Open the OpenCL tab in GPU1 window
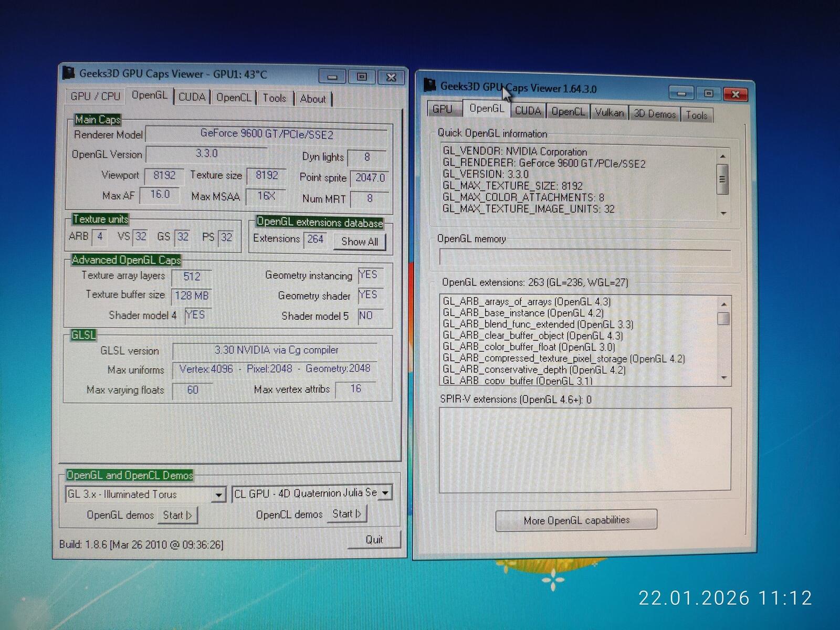Screen dimensions: 840x630 (234, 98)
